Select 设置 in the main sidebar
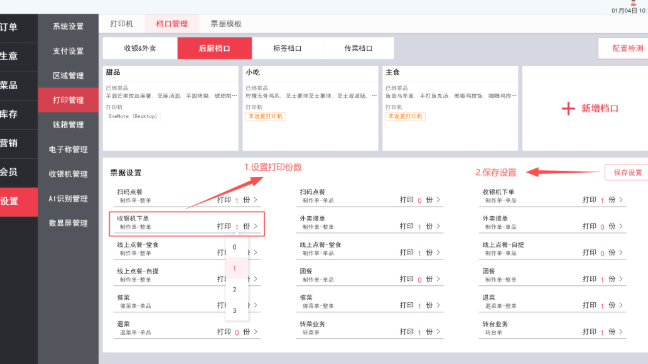 [x=19, y=202]
